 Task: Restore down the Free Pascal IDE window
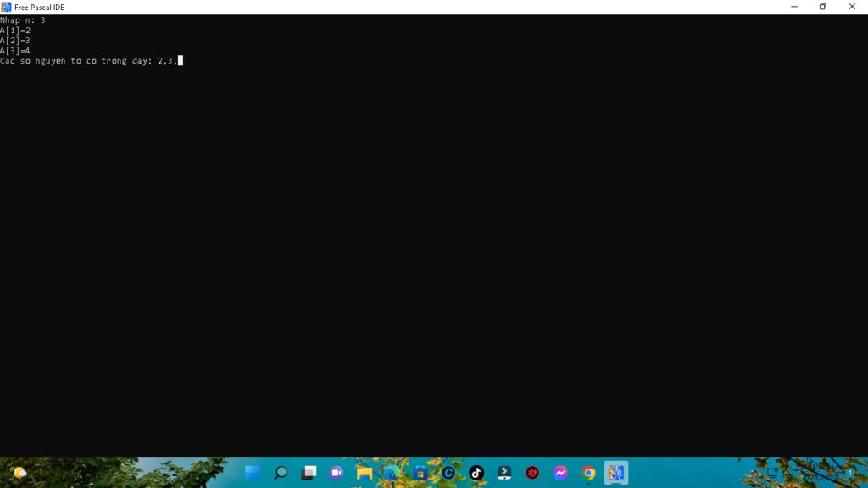click(x=822, y=7)
